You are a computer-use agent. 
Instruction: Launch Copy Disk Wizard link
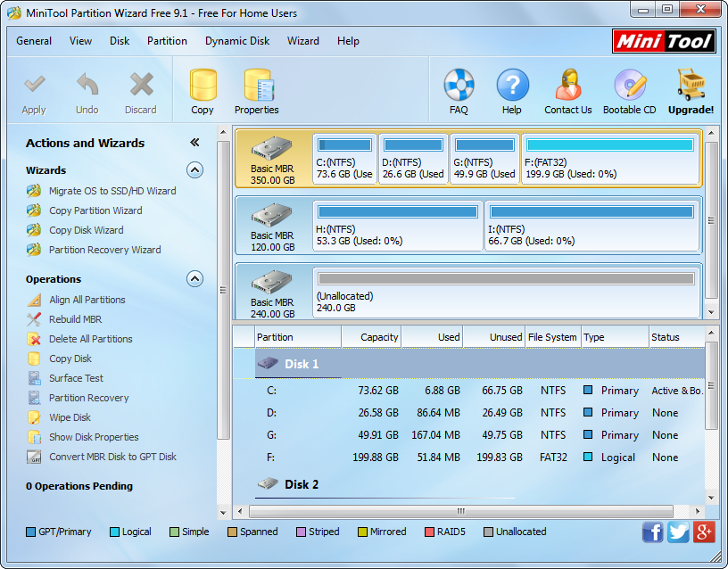(87, 230)
